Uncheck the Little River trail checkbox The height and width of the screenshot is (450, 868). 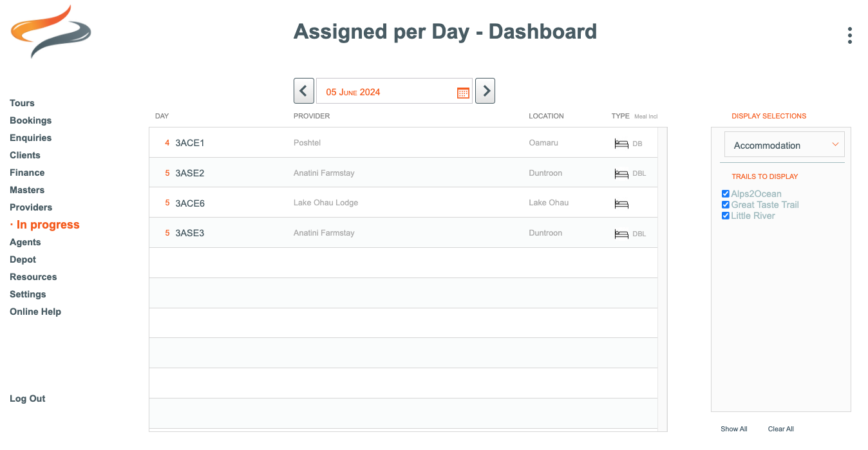pyautogui.click(x=726, y=216)
